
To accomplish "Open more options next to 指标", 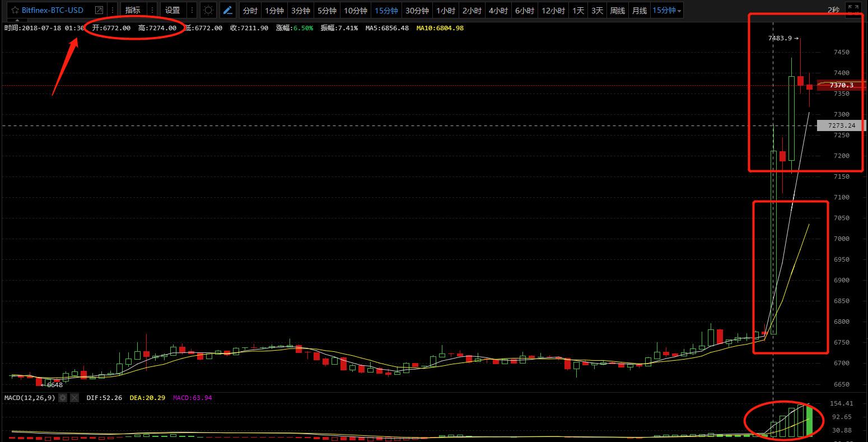I will [x=152, y=10].
